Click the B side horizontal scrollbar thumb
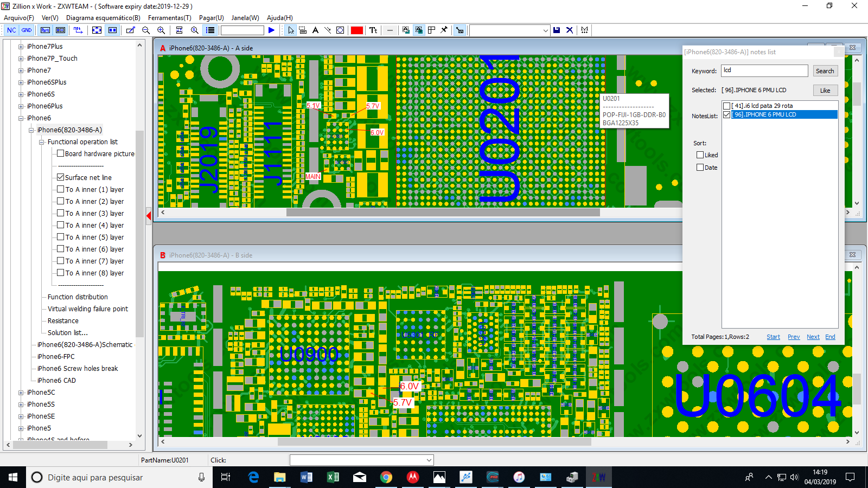The height and width of the screenshot is (488, 868). 434,442
